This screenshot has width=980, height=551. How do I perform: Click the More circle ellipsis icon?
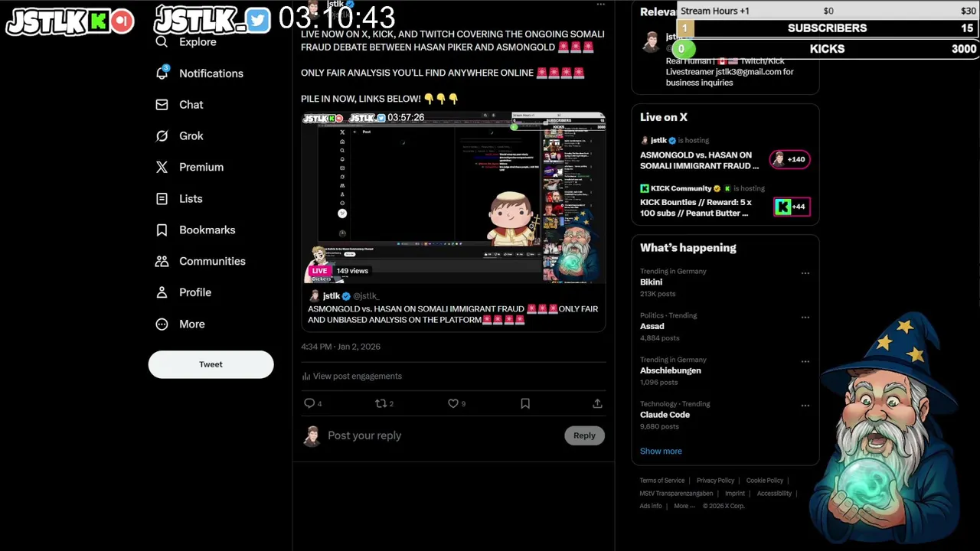point(162,324)
